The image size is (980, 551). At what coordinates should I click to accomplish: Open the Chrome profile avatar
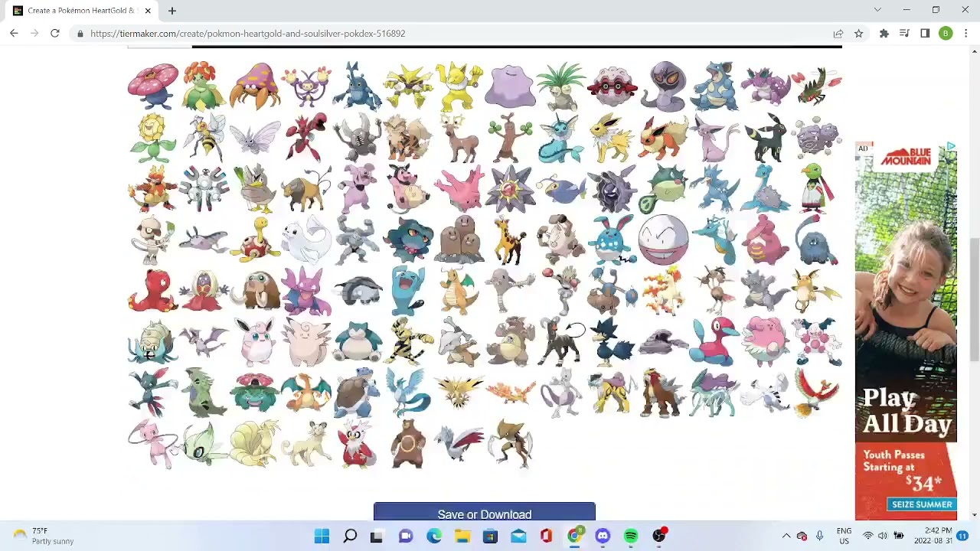point(946,34)
